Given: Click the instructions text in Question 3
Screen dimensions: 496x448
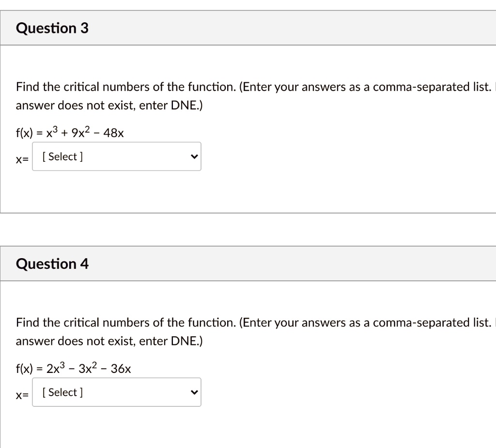Looking at the screenshot, I should [194, 87].
